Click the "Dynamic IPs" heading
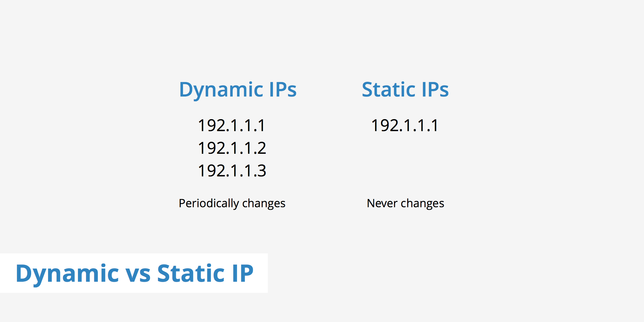Screen dimensions: 644x322 [238, 90]
